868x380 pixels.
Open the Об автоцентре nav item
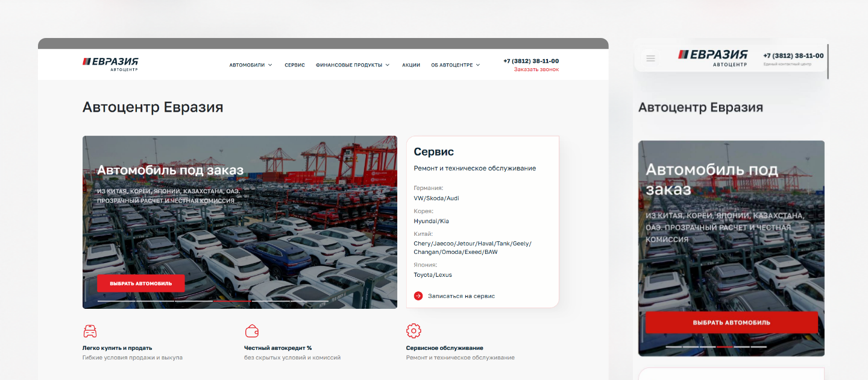point(452,65)
